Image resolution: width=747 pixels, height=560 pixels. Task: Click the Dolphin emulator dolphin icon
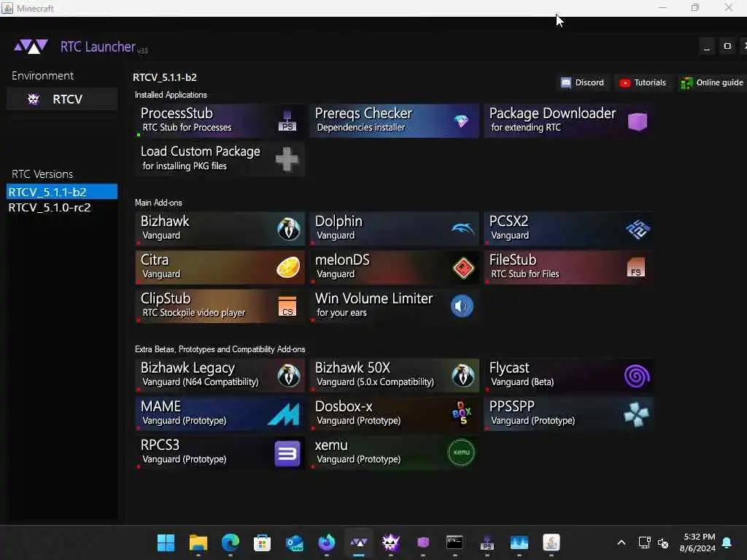[x=462, y=229]
